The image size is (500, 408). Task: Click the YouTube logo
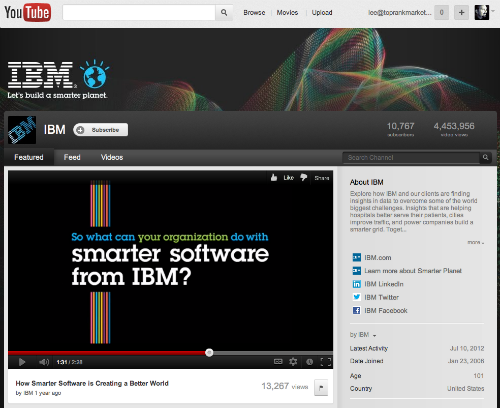[x=27, y=13]
